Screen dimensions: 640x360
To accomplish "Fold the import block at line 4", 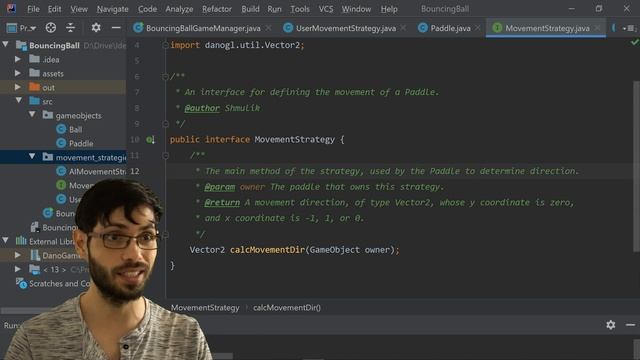I will tap(165, 45).
